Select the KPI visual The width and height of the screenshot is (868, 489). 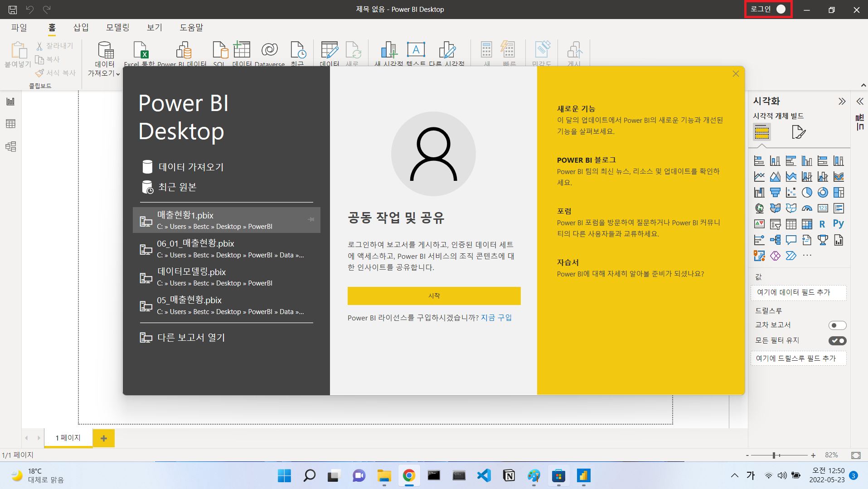pyautogui.click(x=759, y=224)
